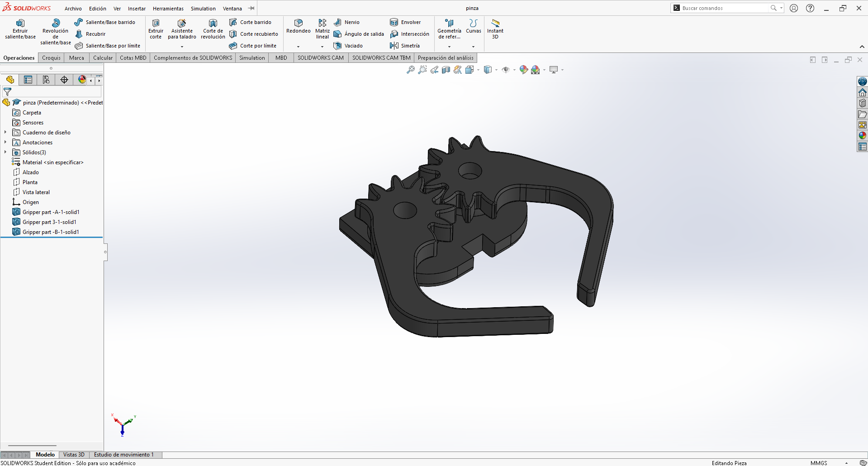Click Previous view icon

pos(434,70)
